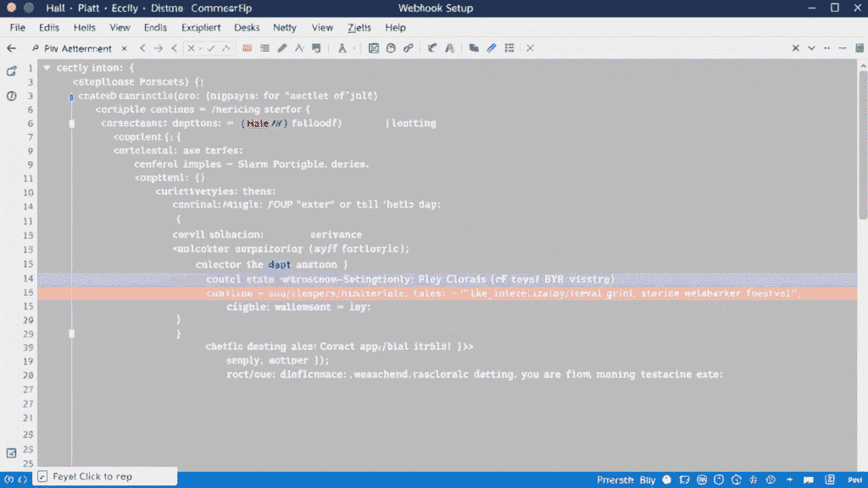Click the link chain icon in toolbar
The image size is (868, 488).
408,48
